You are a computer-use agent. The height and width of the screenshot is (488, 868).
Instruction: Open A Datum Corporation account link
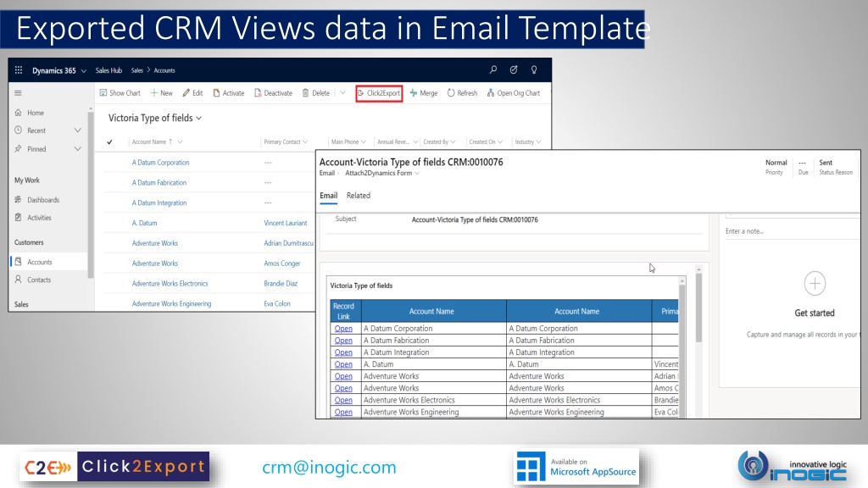click(160, 163)
